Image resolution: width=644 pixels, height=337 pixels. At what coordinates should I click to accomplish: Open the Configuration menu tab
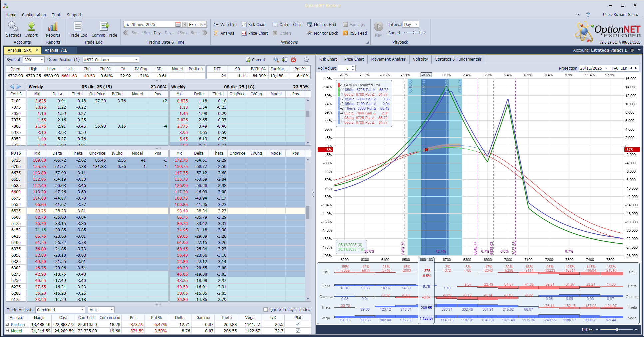(x=34, y=15)
